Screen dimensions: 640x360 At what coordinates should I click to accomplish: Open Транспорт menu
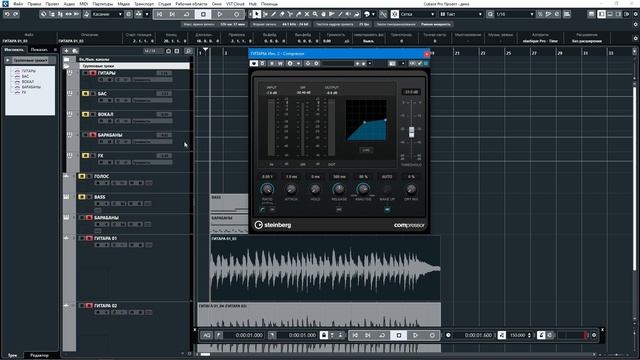[x=144, y=4]
